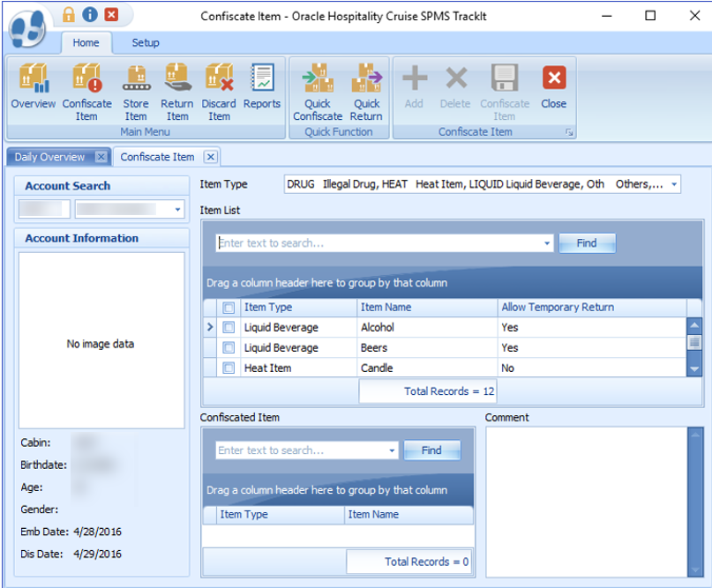Close the Confiscate Item document tab
The height and width of the screenshot is (588, 712).
[210, 157]
